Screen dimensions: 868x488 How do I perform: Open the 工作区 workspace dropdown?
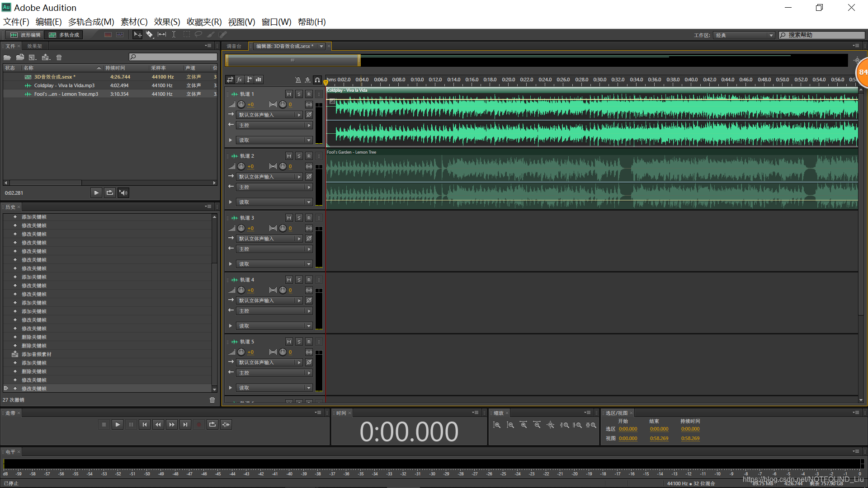(744, 35)
